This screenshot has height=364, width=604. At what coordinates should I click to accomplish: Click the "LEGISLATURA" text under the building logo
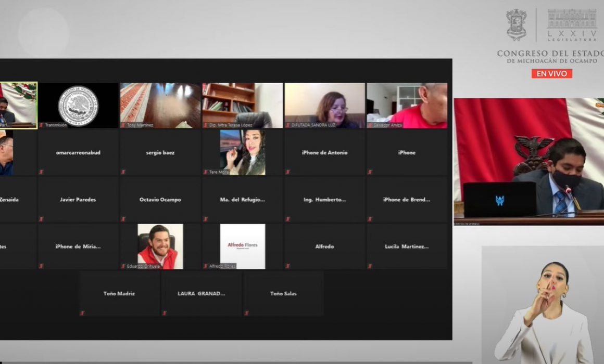572,40
